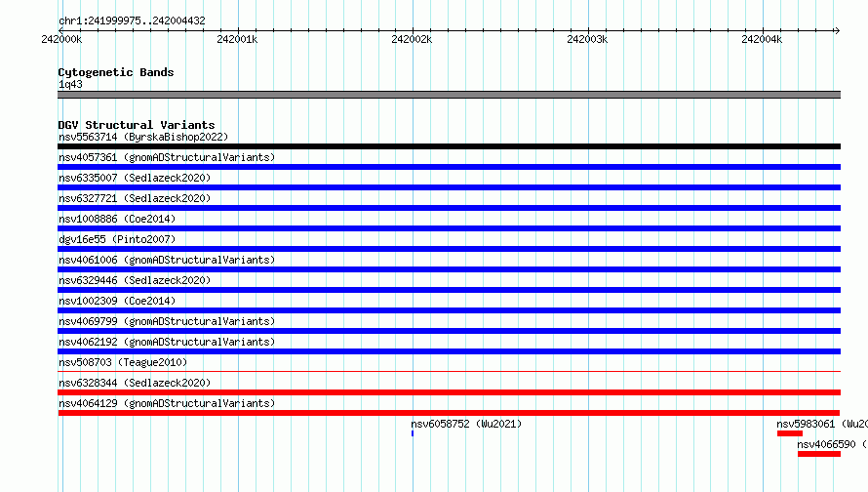Screen dimensions: 868x492
Task: Select the nsv6327721 (Sedlazeck2020) label
Action: 135,198
